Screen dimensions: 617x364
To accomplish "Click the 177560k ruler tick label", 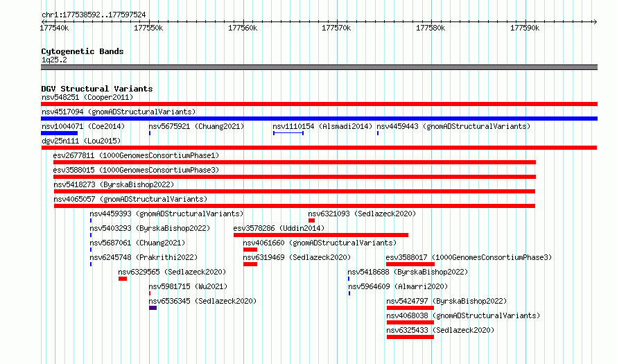I will click(x=243, y=28).
